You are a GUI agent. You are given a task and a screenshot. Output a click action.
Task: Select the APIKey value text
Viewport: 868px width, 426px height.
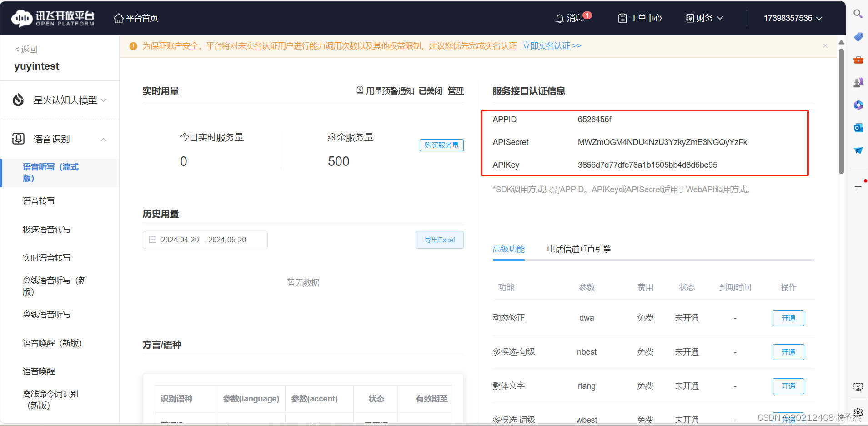click(x=647, y=165)
